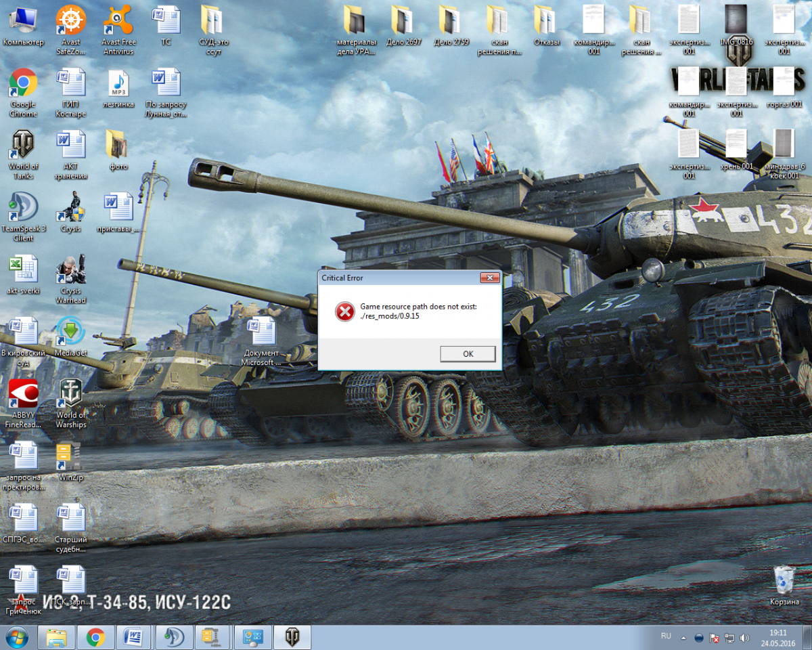812x650 pixels.
Task: Open the Windows Start menu
Action: coord(18,637)
